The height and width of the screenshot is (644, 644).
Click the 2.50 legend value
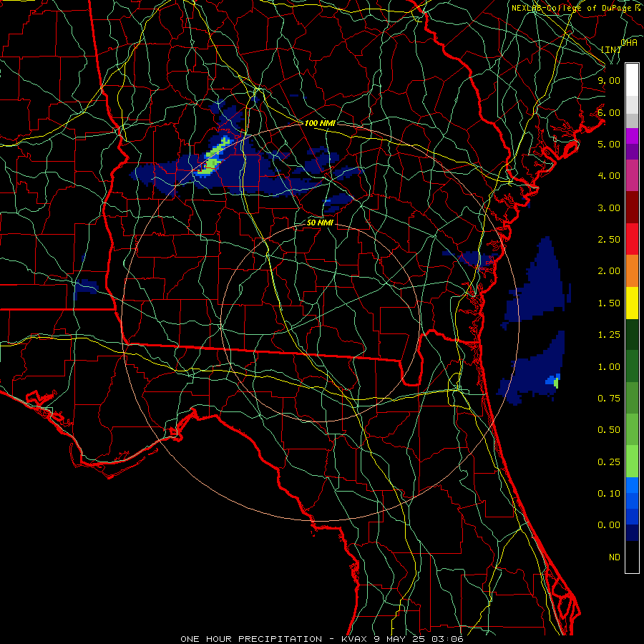coord(609,240)
